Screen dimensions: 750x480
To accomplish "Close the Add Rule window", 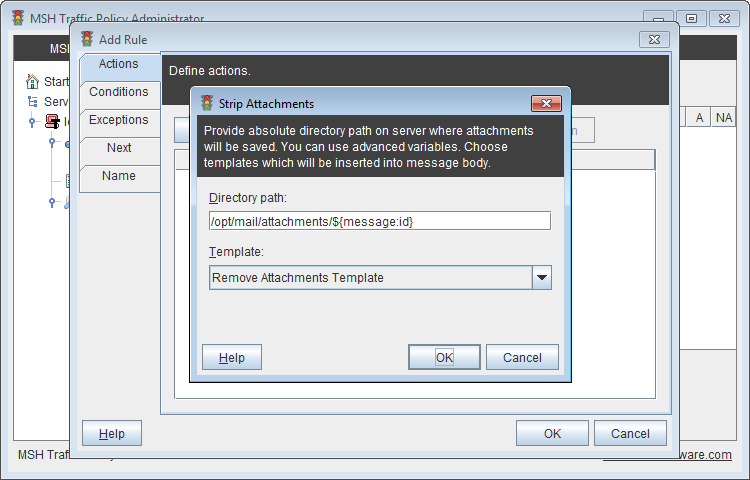I will pyautogui.click(x=654, y=39).
